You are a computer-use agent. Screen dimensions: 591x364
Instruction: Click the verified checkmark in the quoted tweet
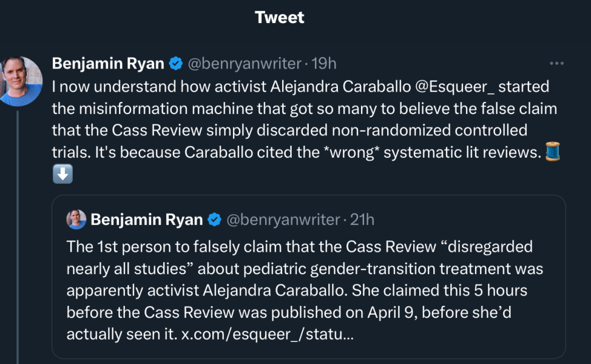tap(215, 220)
